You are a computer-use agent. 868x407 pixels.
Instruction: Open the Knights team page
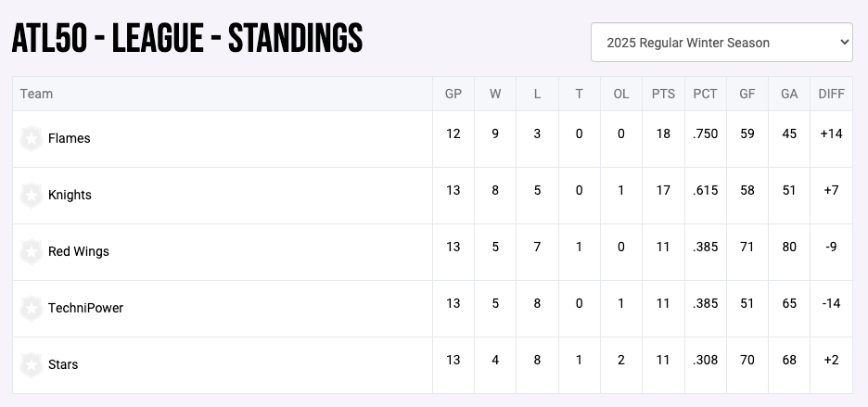(70, 196)
